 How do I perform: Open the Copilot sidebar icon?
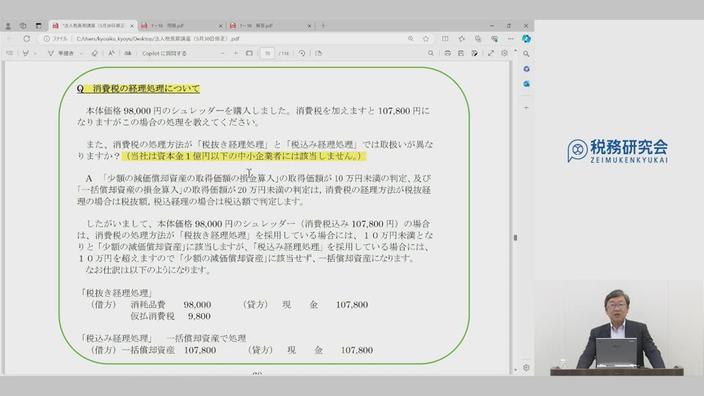click(526, 39)
